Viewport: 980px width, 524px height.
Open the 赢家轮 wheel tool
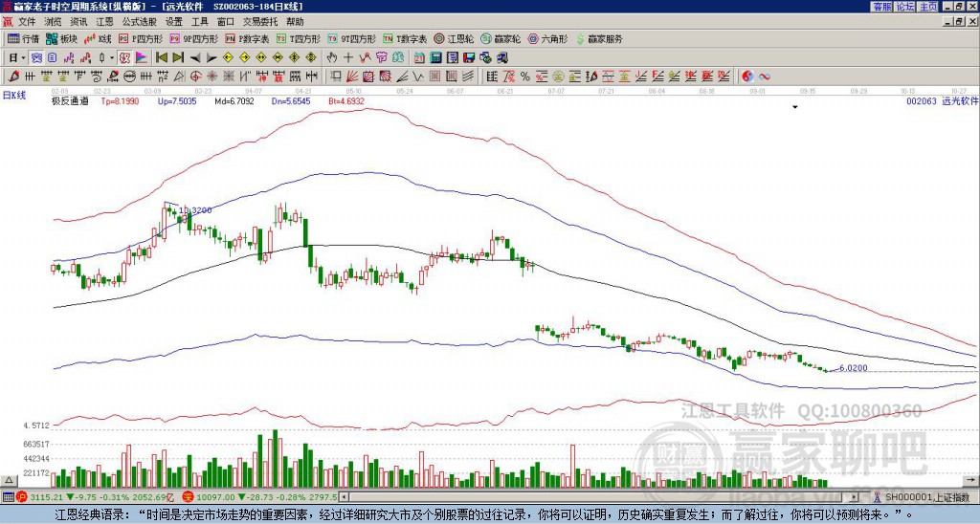[501, 38]
